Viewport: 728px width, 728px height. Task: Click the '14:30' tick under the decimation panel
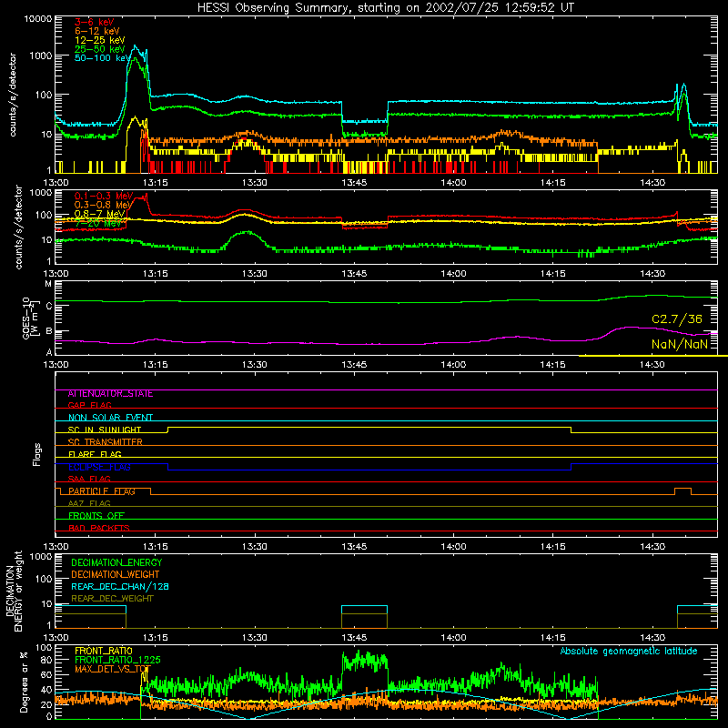652,638
